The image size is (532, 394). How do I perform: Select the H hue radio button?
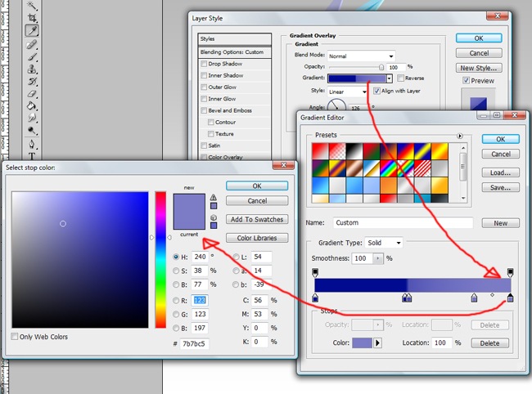click(x=177, y=255)
